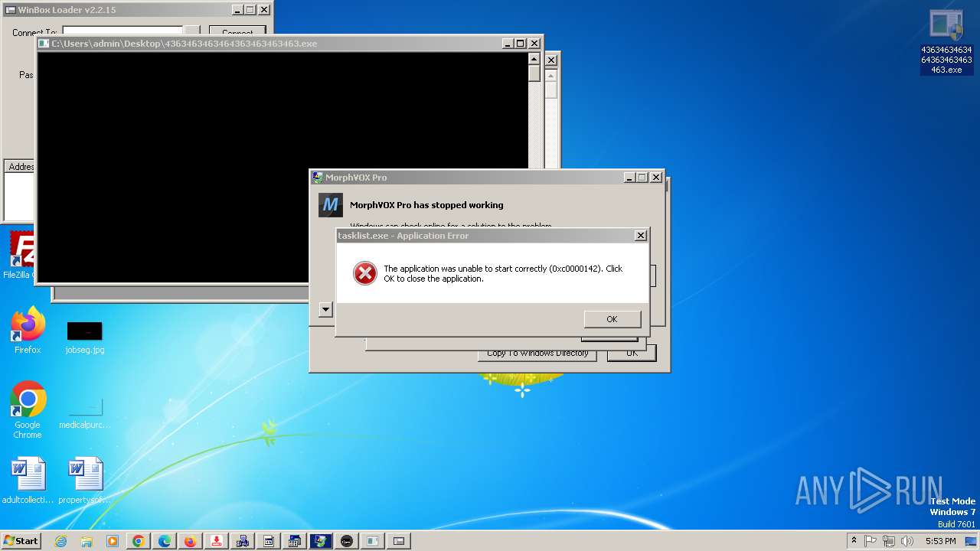Minimize the MorphVOX Pro window

pos(629,178)
